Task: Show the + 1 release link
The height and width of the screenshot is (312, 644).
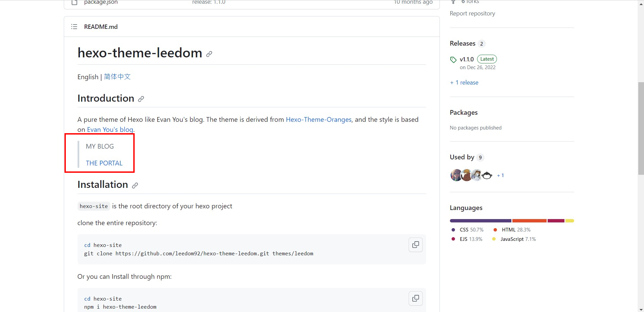Action: (x=464, y=83)
